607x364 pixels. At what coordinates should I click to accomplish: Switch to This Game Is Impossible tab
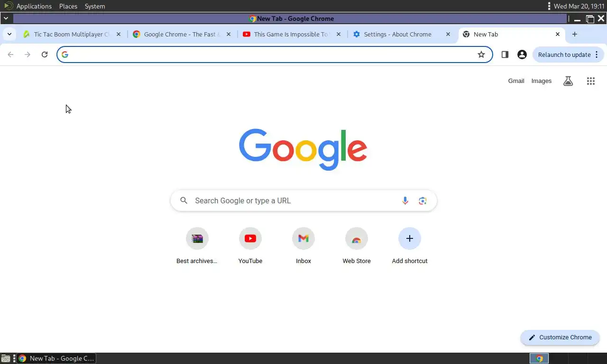pos(292,34)
